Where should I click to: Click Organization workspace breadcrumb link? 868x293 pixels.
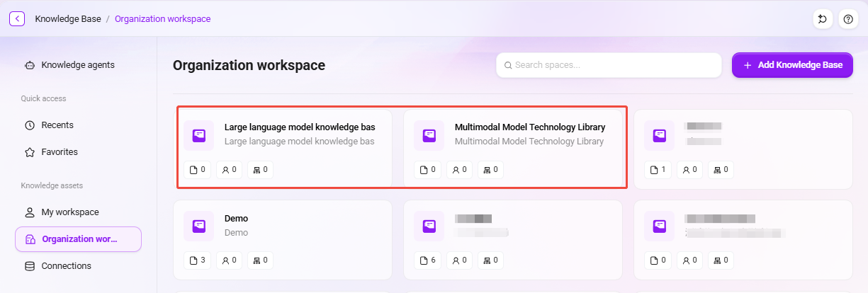click(x=162, y=19)
